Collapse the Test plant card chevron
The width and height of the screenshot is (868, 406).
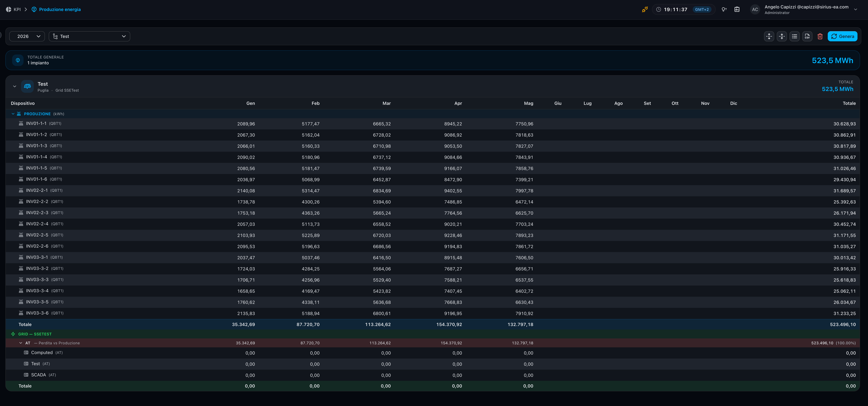pos(14,86)
